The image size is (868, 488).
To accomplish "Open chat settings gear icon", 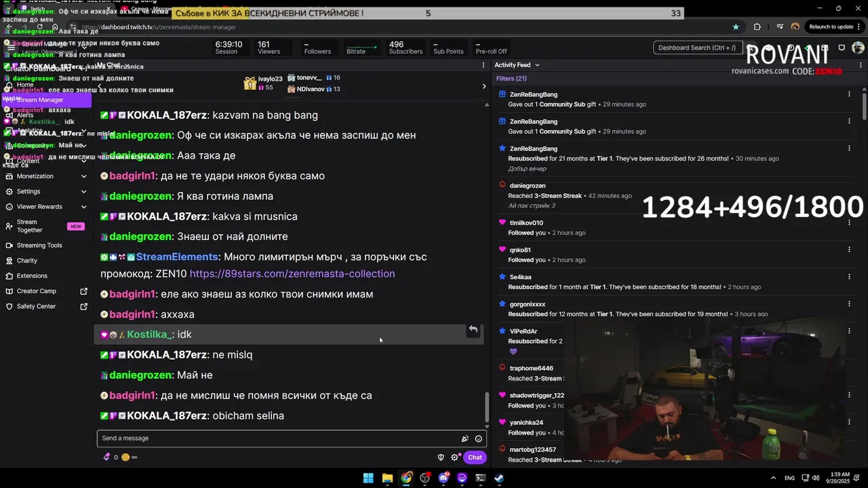I will 454,457.
